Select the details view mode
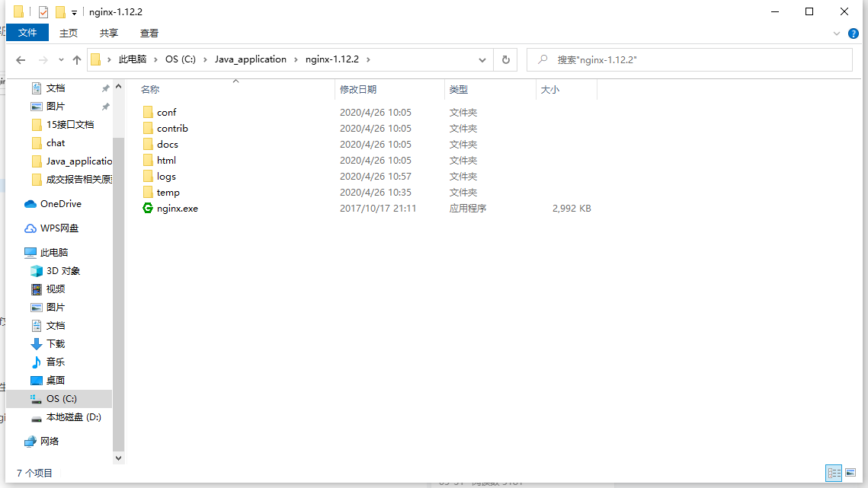The image size is (868, 488). pos(834,473)
